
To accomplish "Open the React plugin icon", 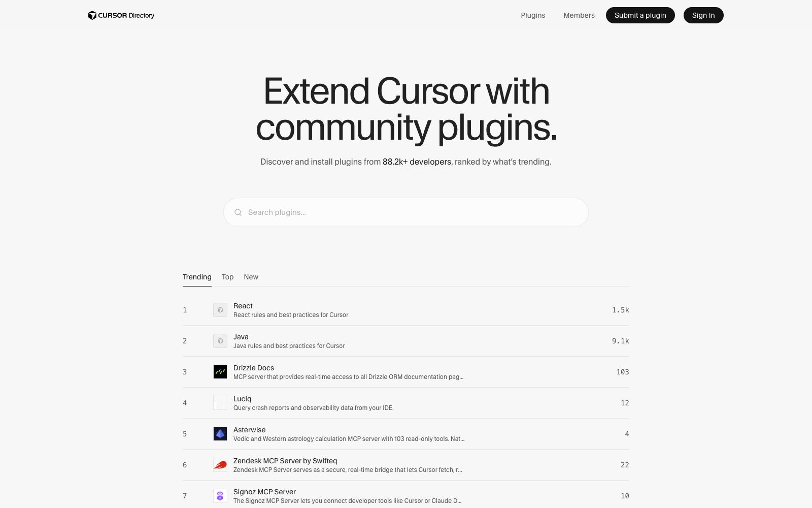I will pos(220,310).
